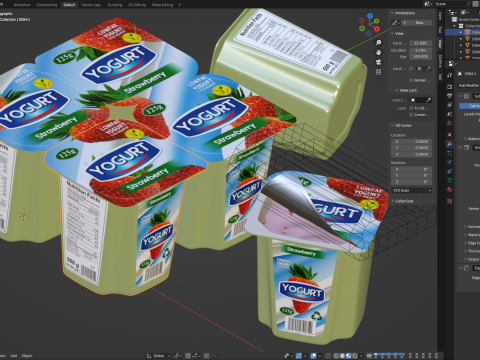The width and height of the screenshot is (480, 360).
Task: Open the Render properties tab icon
Action: 449,87
